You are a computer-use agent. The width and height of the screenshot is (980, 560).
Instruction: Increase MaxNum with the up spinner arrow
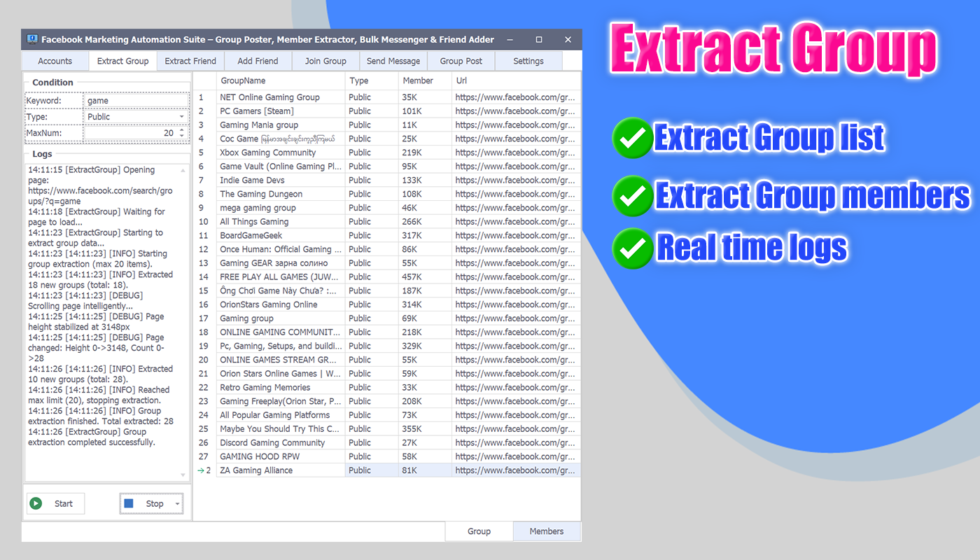click(182, 129)
